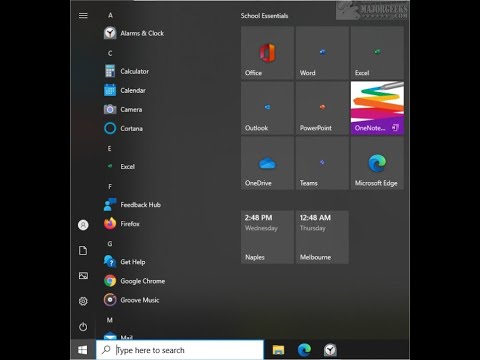Image resolution: width=480 pixels, height=360 pixels.
Task: Start the Camera app
Action: click(x=123, y=109)
